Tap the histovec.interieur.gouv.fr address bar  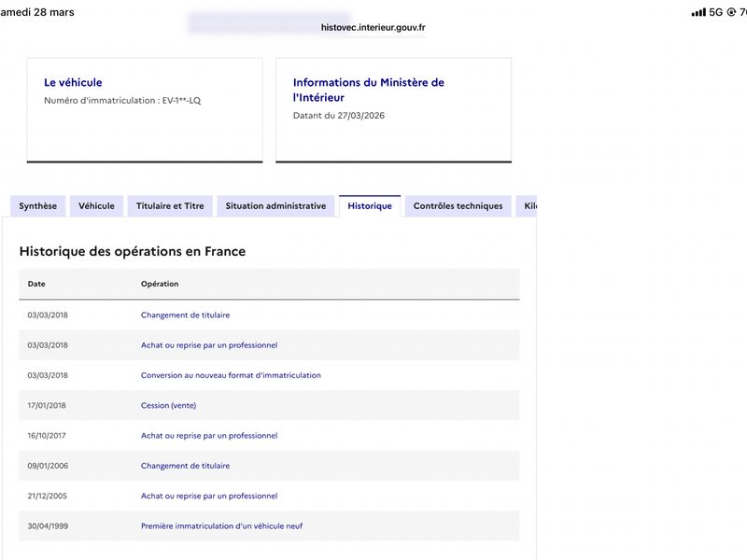coord(373,28)
